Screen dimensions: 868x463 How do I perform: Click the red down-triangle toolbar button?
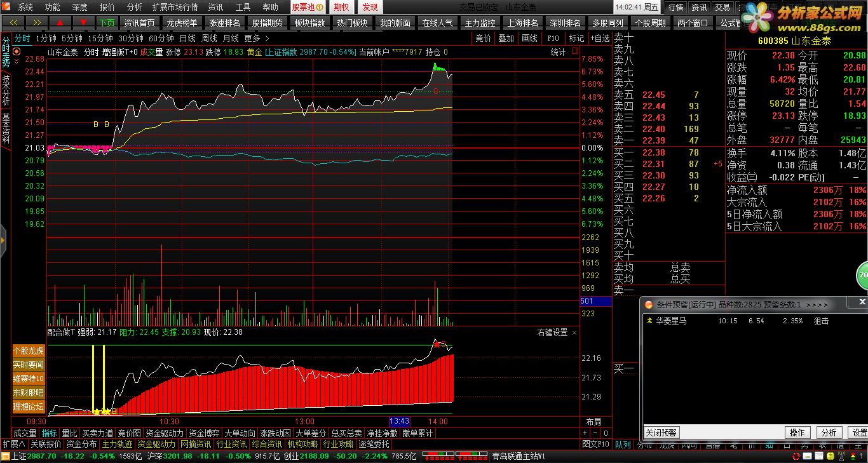(x=83, y=22)
